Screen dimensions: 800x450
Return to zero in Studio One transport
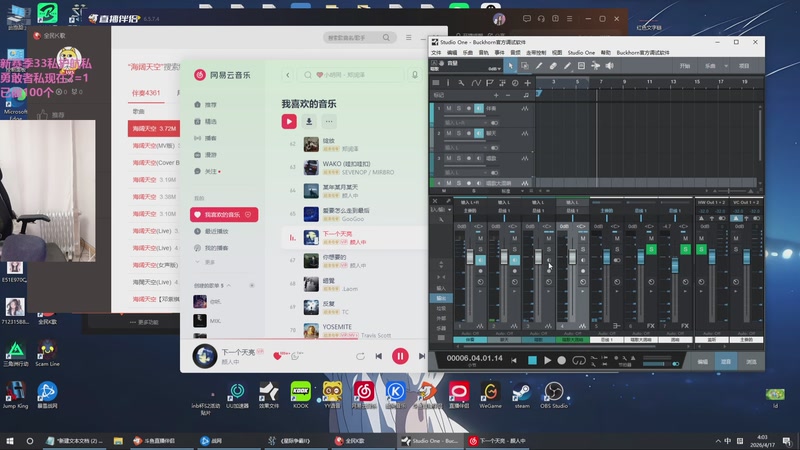(x=514, y=360)
